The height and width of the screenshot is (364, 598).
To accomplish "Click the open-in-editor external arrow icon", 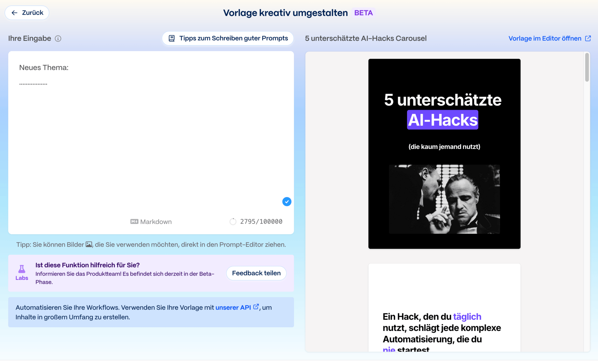I will [588, 39].
